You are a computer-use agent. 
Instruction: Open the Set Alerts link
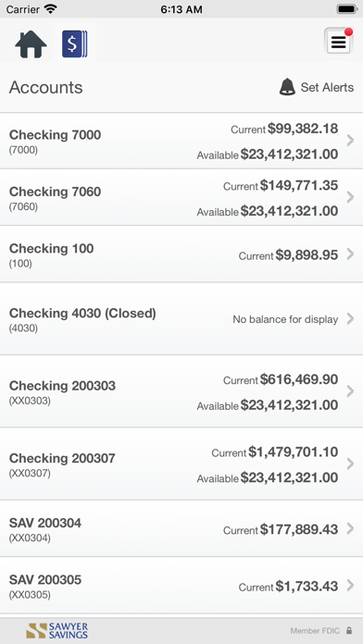pyautogui.click(x=327, y=88)
